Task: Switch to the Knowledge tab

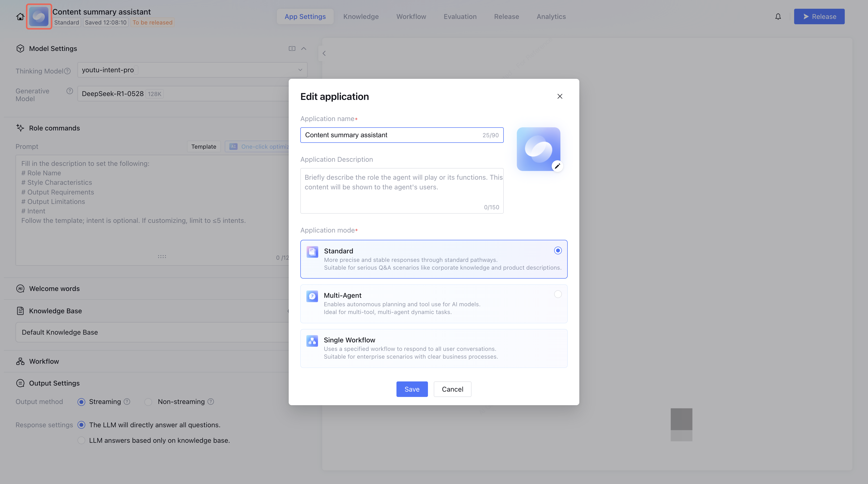Action: point(361,16)
